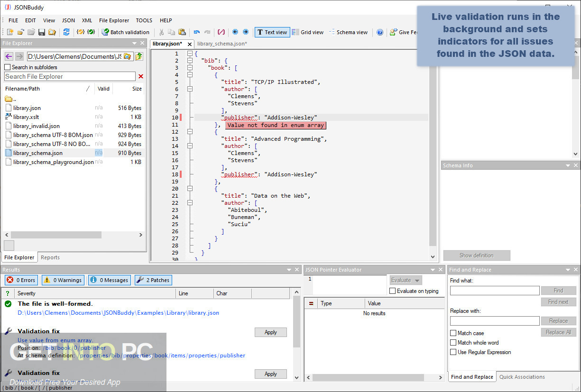The width and height of the screenshot is (581, 392).
Task: Check Match whole word option
Action: (x=453, y=343)
